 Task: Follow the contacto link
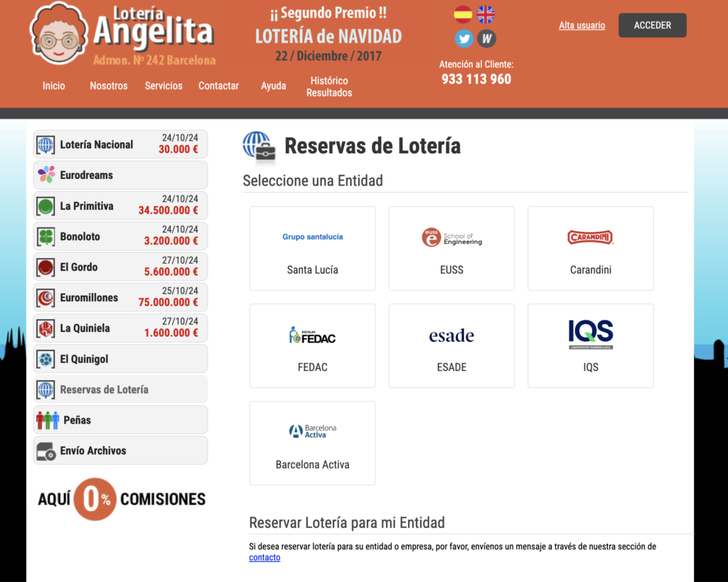(x=264, y=557)
